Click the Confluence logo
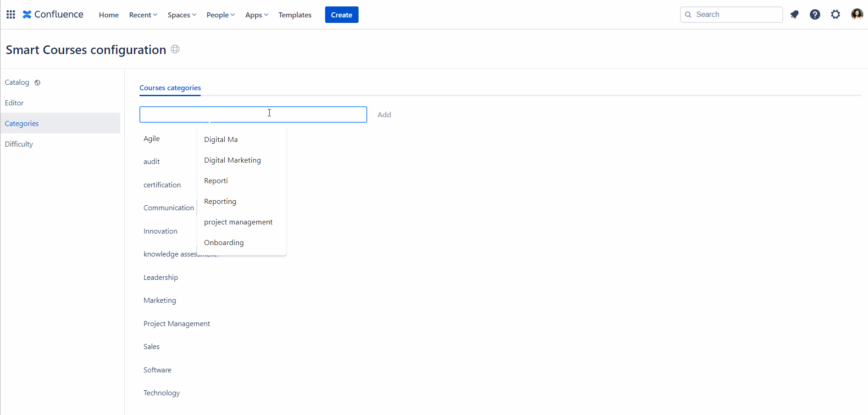The width and height of the screenshot is (868, 415). [53, 15]
